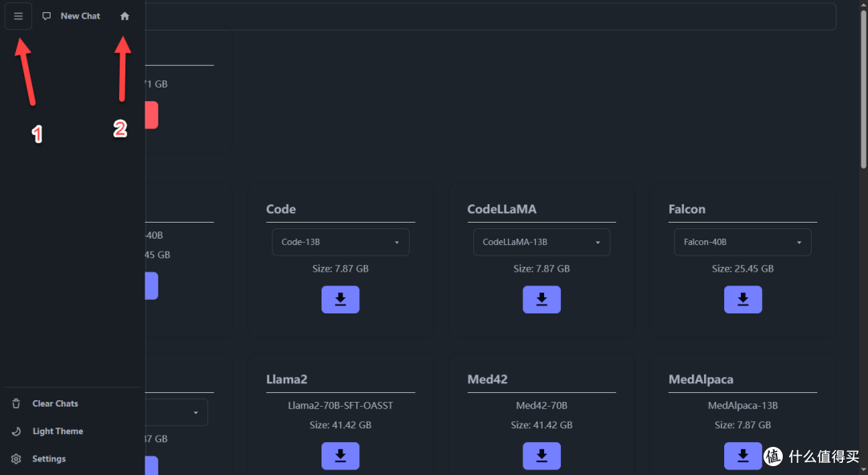Screen dimensions: 868x475
Task: Expand the partially hidden dropdown left of Llama2
Action: pos(177,412)
